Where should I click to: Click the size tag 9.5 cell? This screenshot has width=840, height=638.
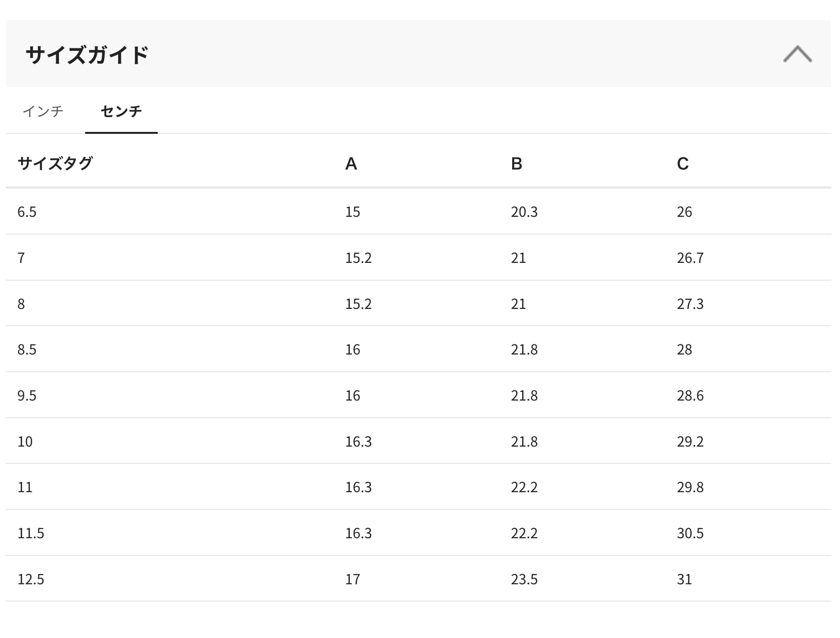(27, 396)
